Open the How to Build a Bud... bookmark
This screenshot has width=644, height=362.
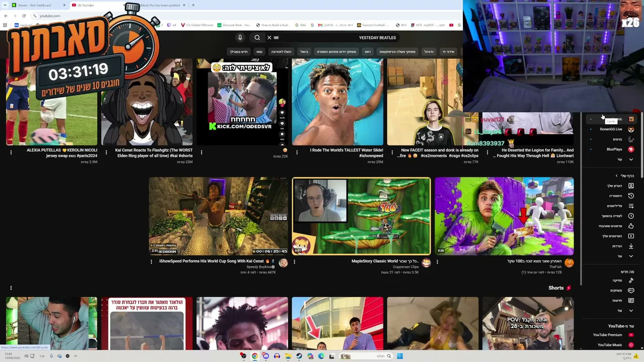click(x=272, y=25)
